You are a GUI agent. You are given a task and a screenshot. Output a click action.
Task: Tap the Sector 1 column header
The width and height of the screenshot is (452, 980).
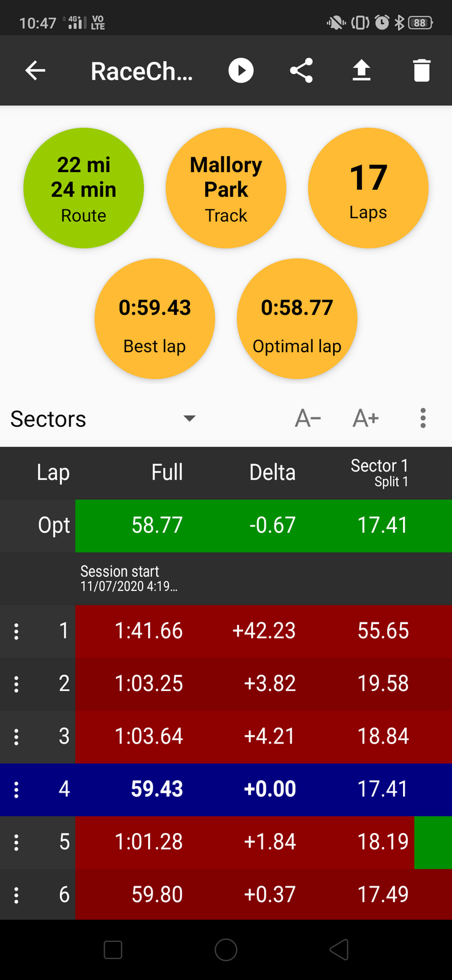pos(379,473)
